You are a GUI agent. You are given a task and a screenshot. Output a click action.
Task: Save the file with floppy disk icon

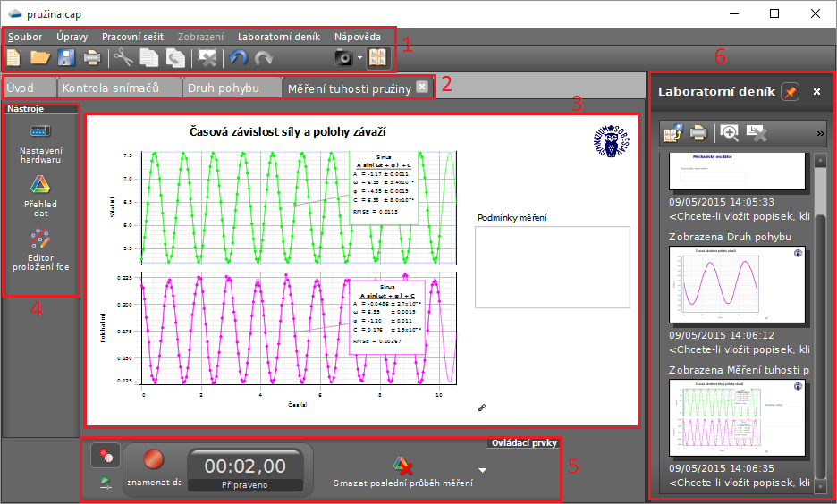pos(66,58)
